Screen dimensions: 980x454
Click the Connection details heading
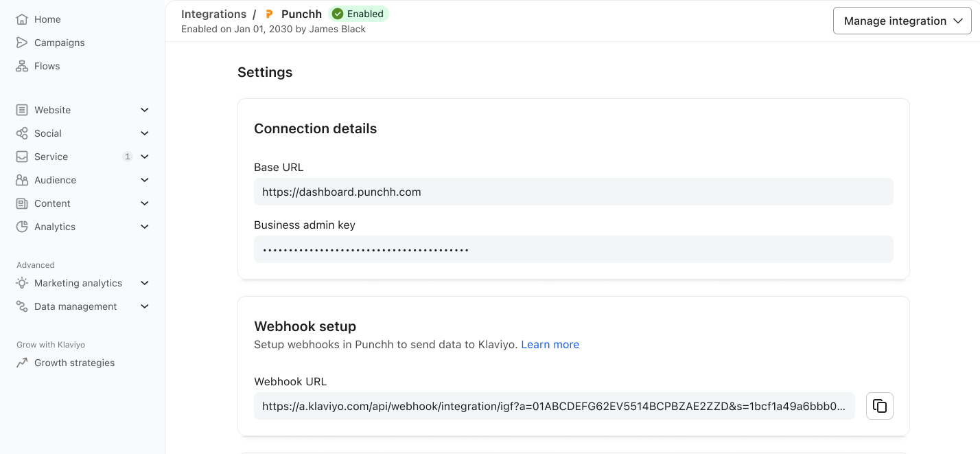point(315,128)
